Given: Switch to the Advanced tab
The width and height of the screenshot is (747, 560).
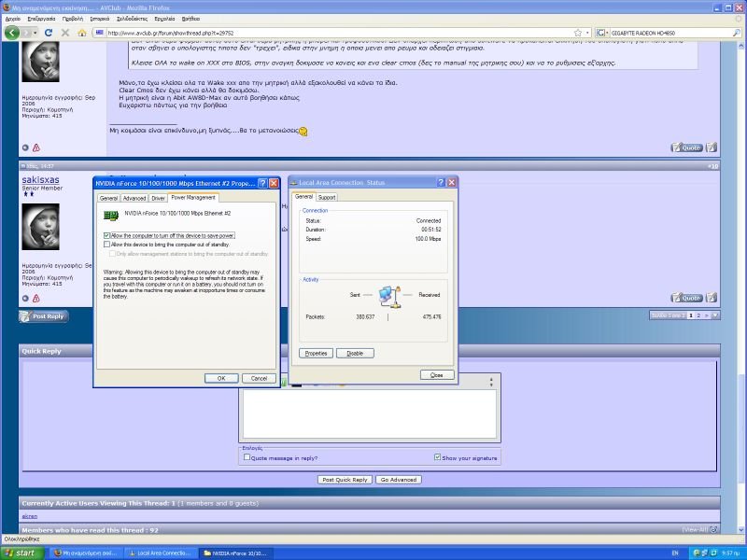Looking at the screenshot, I should 134,198.
